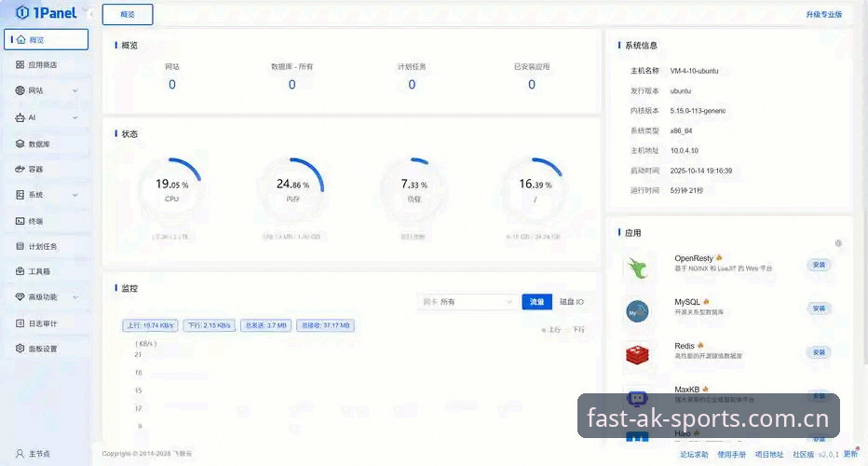
Task: Click the 总接收 total received tag
Action: [x=326, y=325]
